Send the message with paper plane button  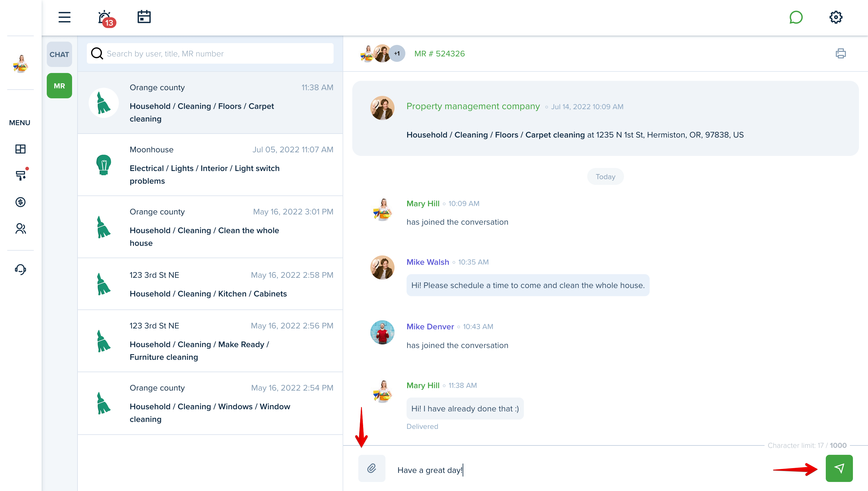pos(839,468)
